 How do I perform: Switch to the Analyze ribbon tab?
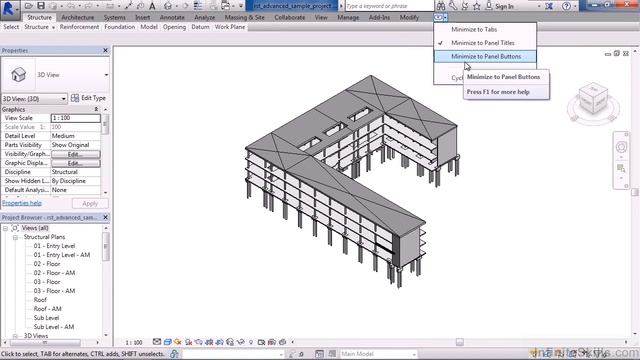204,18
